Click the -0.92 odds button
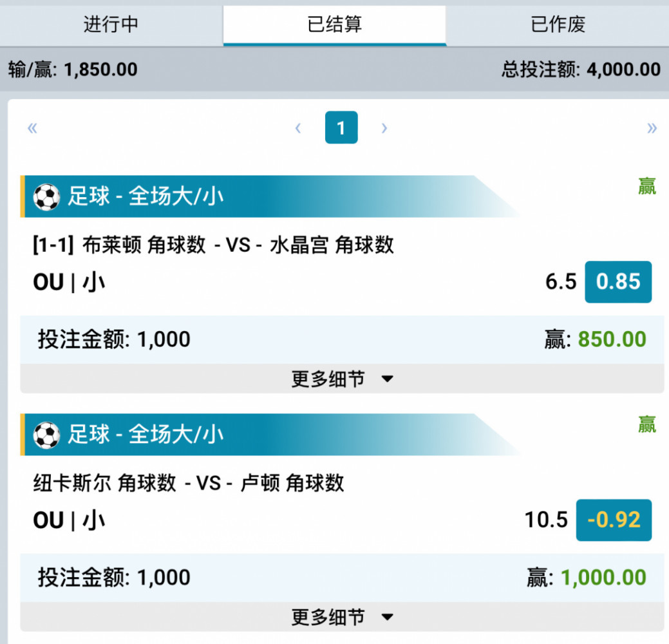The height and width of the screenshot is (644, 669). click(x=614, y=520)
